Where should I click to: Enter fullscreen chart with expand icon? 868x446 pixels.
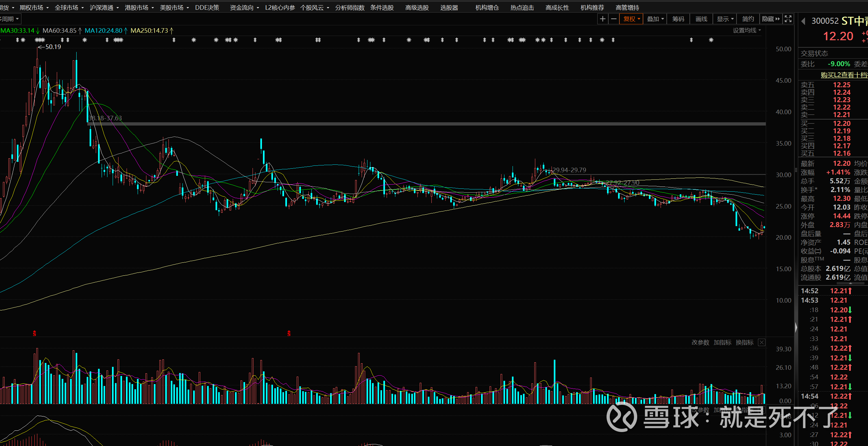point(788,19)
